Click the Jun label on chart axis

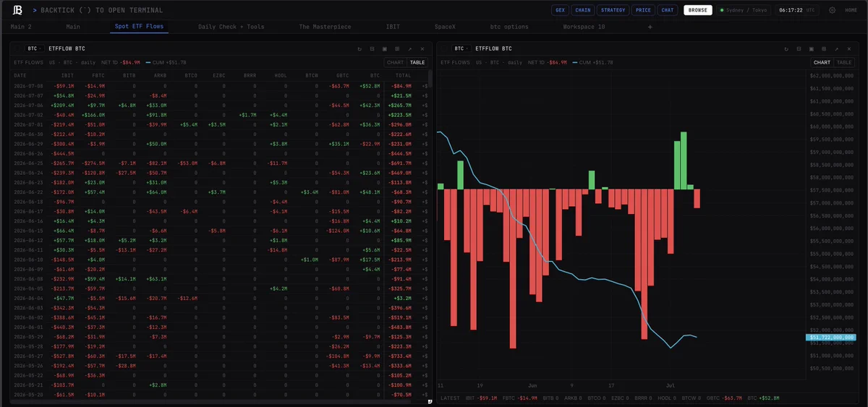[x=533, y=385]
